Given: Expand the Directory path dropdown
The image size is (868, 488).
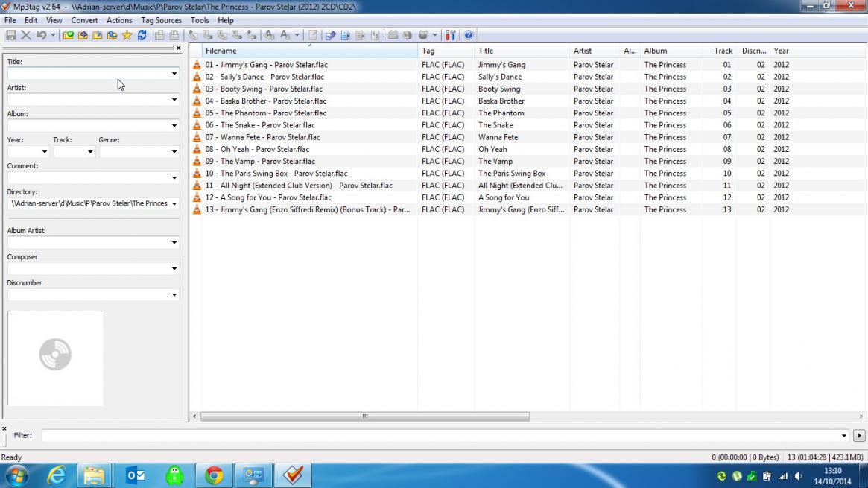Looking at the screenshot, I should click(174, 204).
